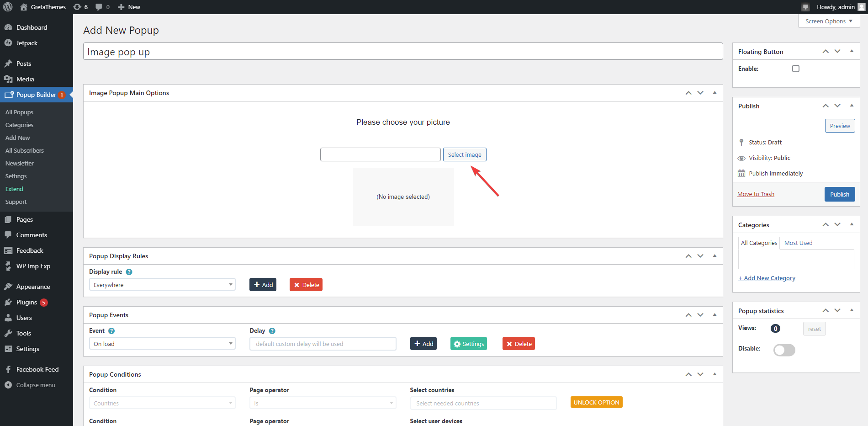Open Categories submenu under Popup Builder

pyautogui.click(x=19, y=125)
